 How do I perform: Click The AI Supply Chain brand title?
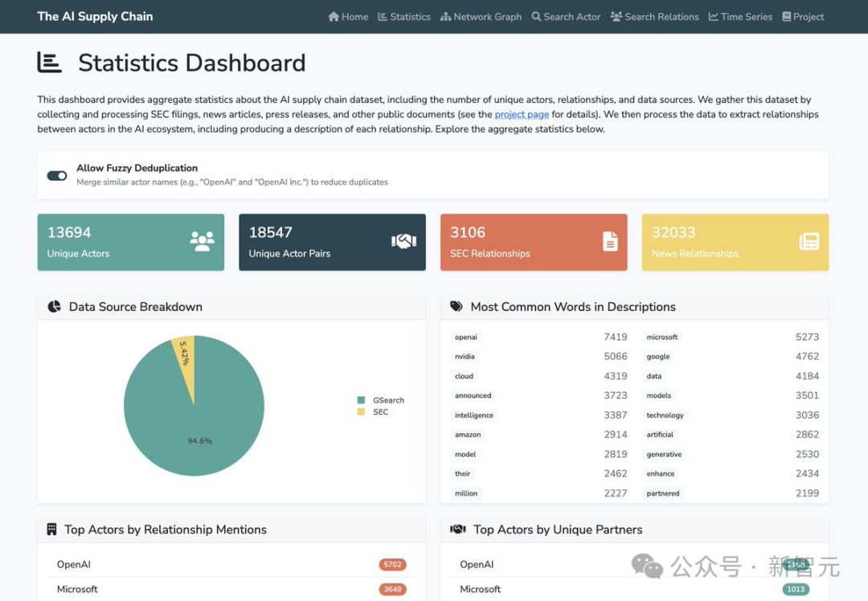coord(95,17)
